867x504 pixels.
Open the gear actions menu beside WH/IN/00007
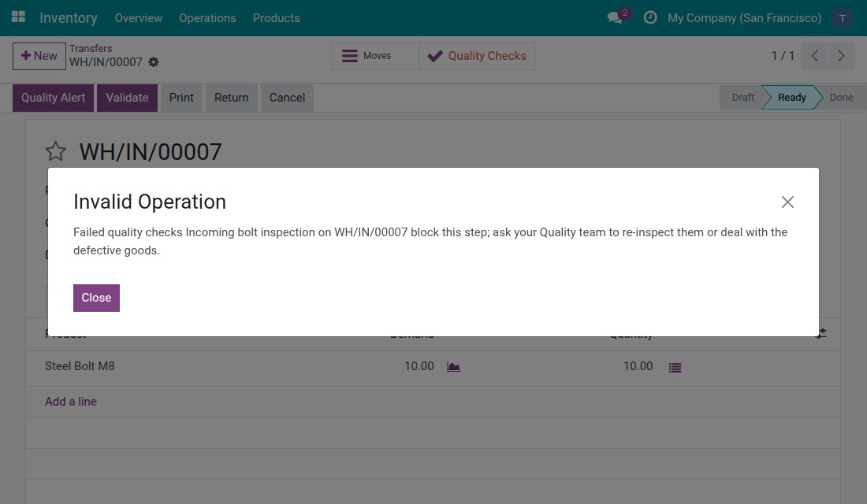coord(154,62)
